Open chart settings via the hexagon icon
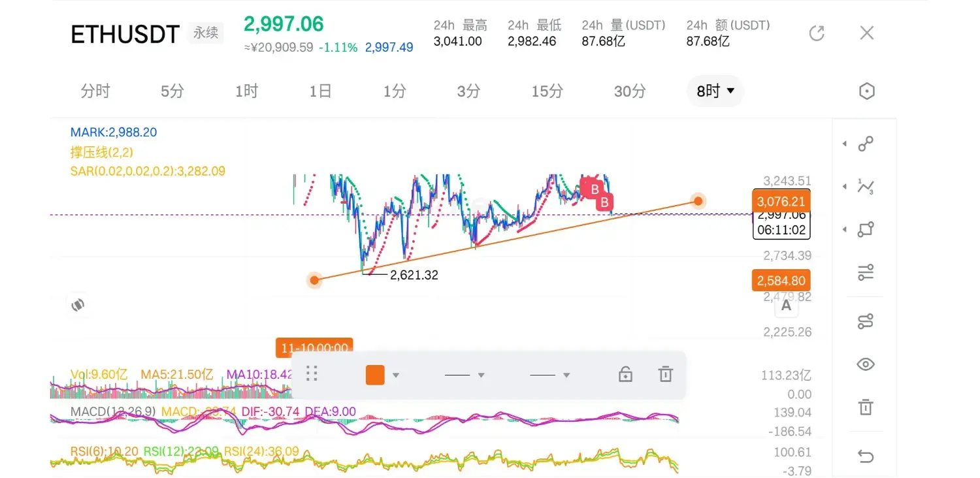 pos(866,91)
